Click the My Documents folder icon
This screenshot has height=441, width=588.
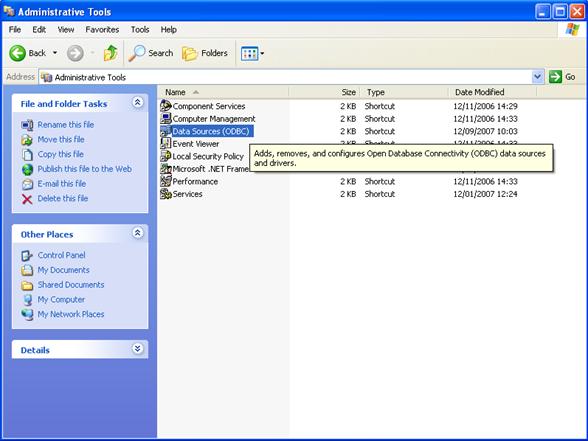pos(27,270)
